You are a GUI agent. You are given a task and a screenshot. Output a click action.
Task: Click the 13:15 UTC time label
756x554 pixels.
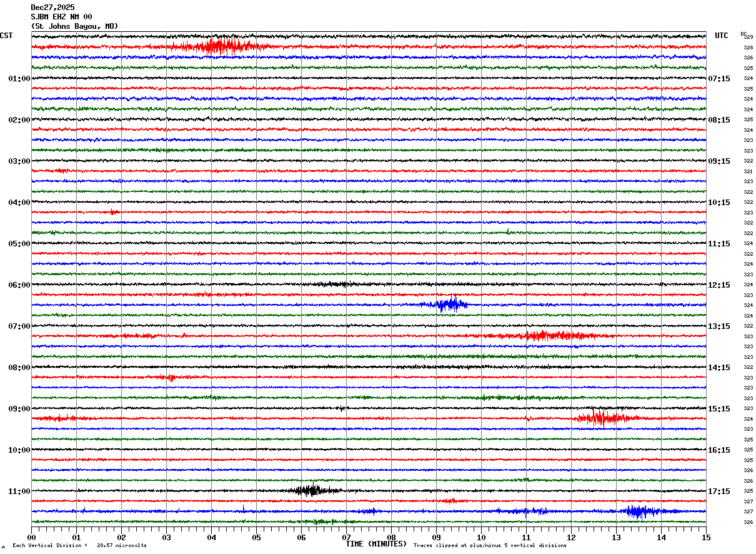(x=719, y=326)
